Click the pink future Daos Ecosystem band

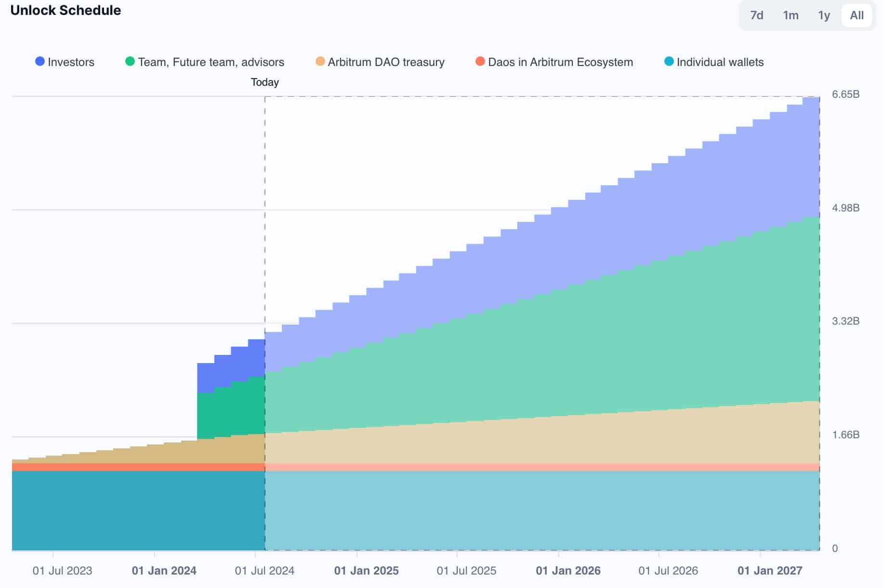542,467
